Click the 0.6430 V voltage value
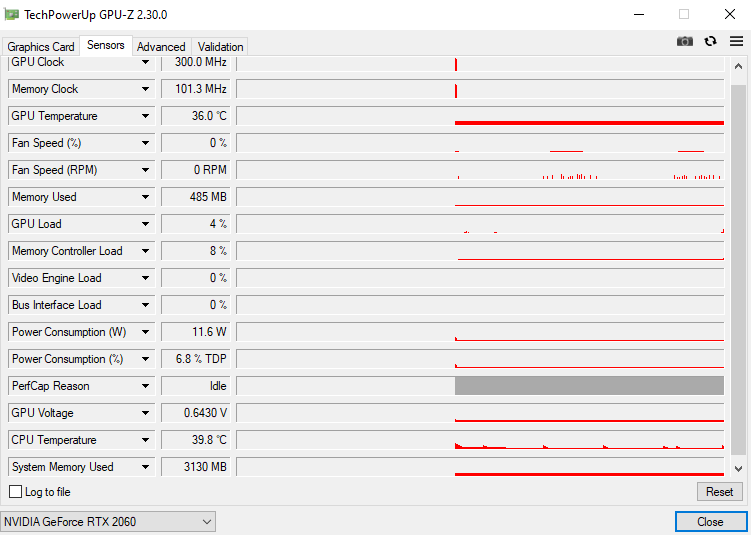 click(196, 413)
